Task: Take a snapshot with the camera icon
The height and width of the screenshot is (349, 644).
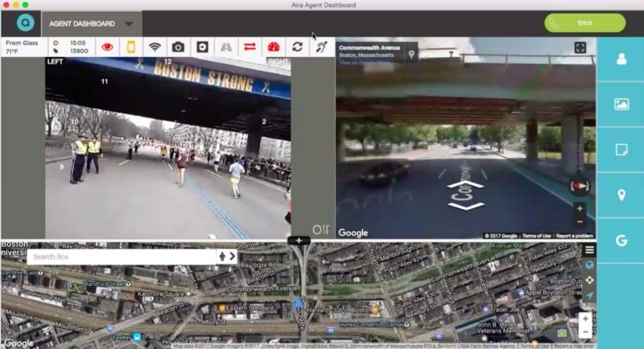Action: point(178,47)
